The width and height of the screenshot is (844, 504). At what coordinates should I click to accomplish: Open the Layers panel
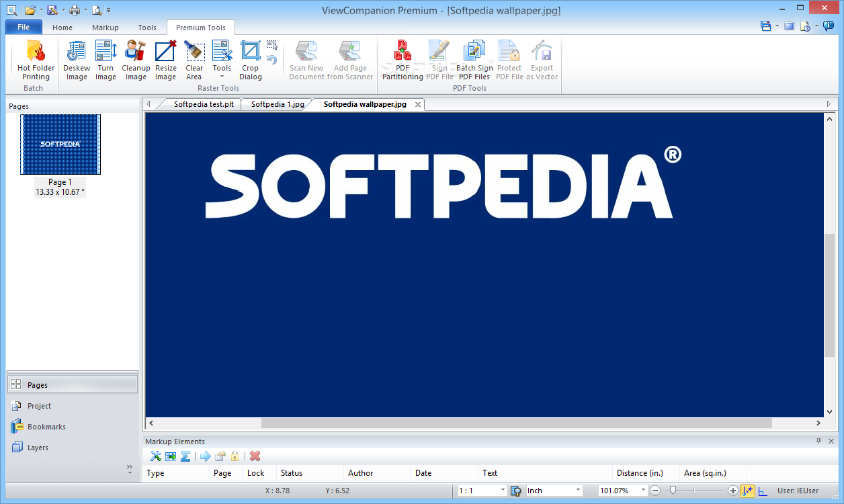click(x=72, y=448)
